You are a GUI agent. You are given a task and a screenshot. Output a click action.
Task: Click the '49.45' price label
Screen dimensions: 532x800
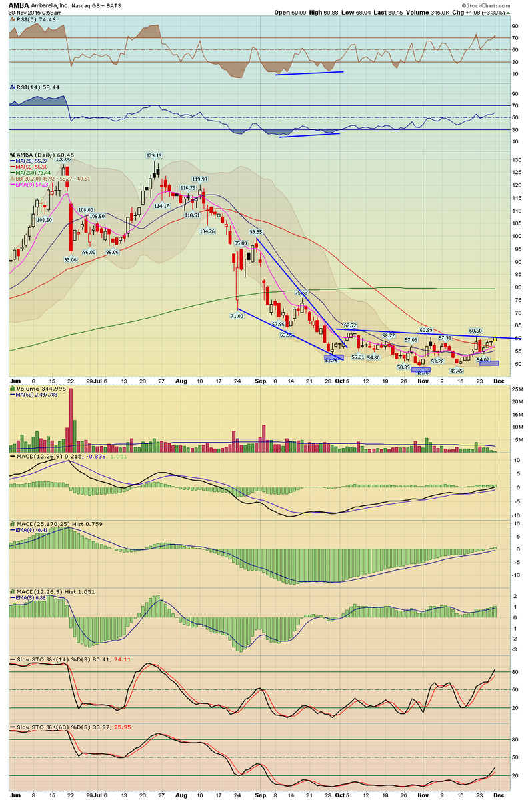[456, 371]
